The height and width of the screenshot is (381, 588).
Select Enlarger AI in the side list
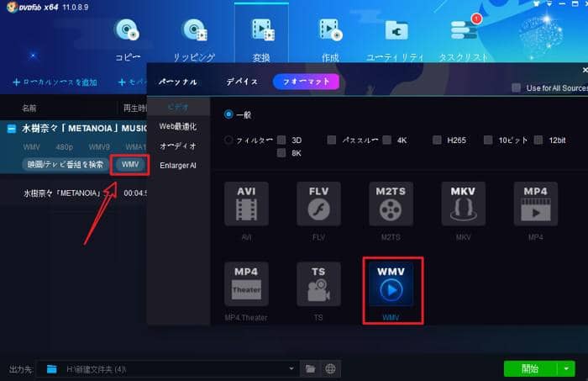coord(178,166)
